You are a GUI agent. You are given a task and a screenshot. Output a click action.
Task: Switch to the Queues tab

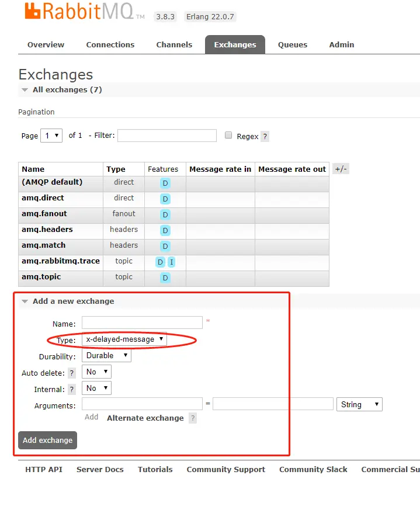(293, 45)
